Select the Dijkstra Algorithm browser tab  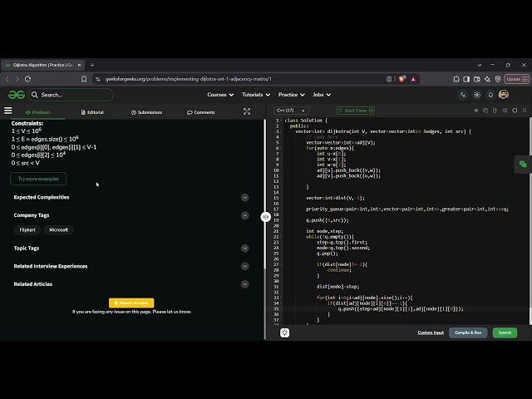click(42, 65)
